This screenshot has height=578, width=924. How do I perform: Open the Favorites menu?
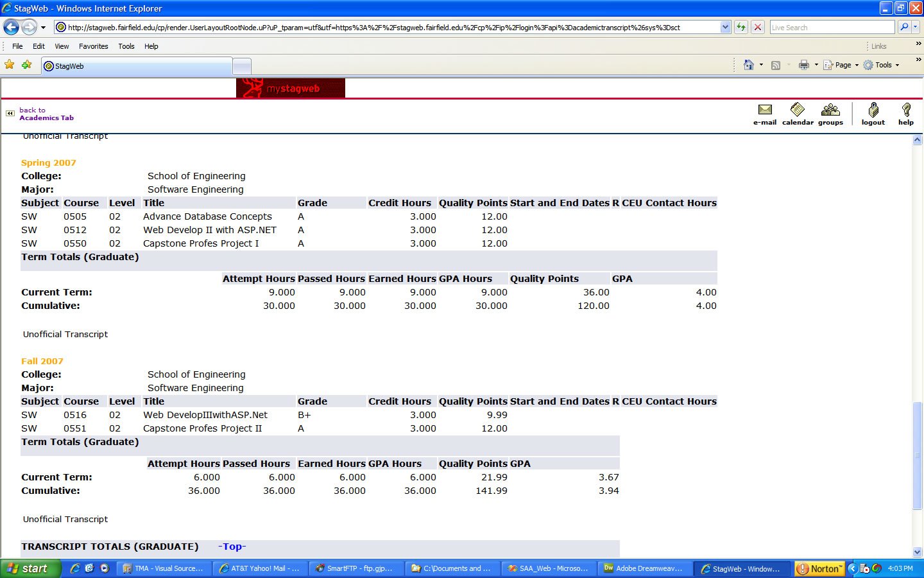[x=93, y=46]
